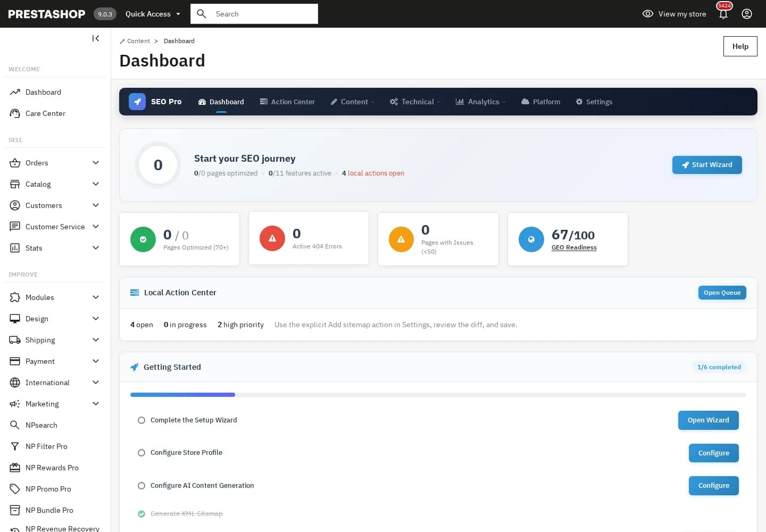Click the NP Rewards Pro gift icon
Screen dimensions: 766x532
pyautogui.click(x=15, y=468)
